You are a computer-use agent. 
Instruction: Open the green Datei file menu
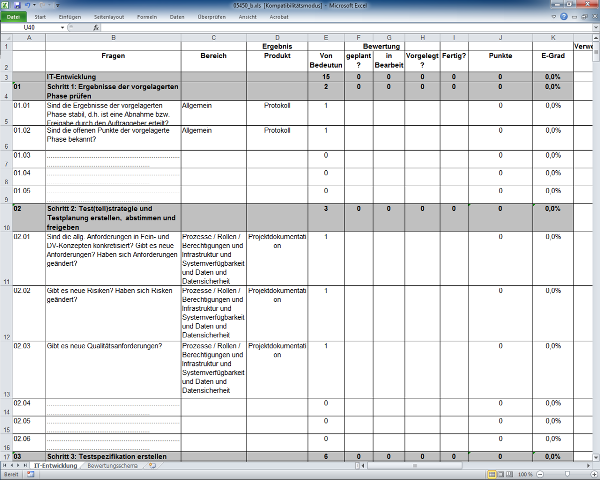click(14, 18)
